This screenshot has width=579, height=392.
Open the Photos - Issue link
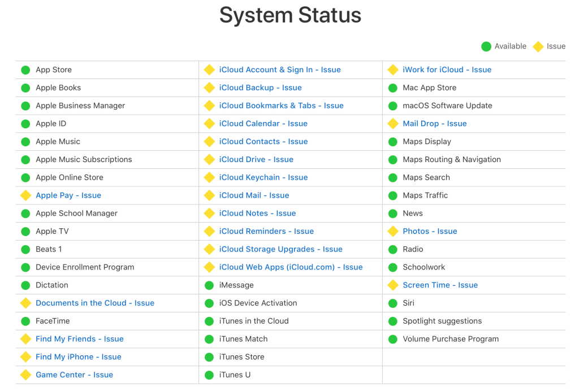430,231
